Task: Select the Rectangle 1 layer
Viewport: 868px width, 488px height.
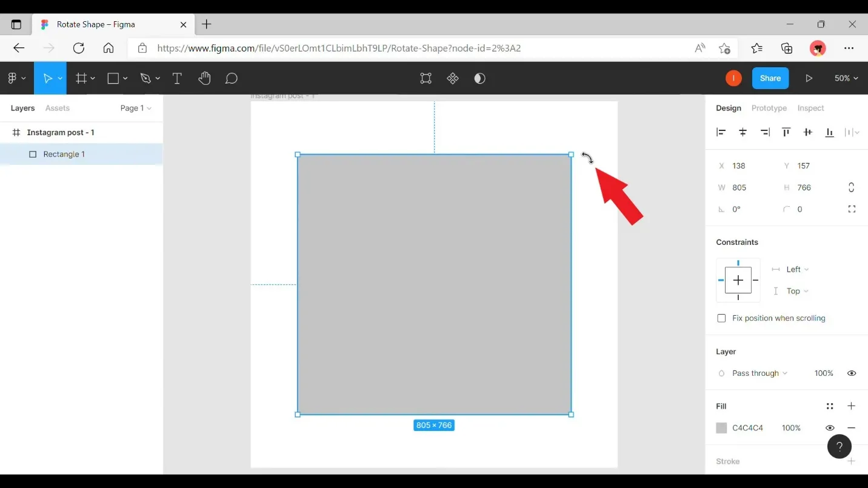Action: point(64,154)
